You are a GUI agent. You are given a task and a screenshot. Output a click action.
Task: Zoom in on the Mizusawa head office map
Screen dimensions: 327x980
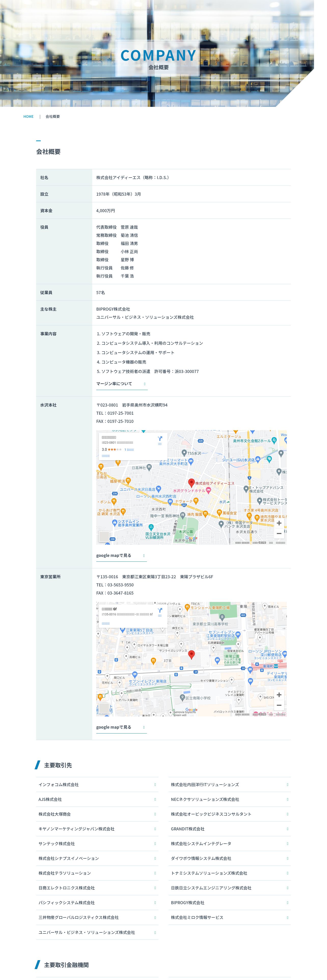[x=279, y=523]
